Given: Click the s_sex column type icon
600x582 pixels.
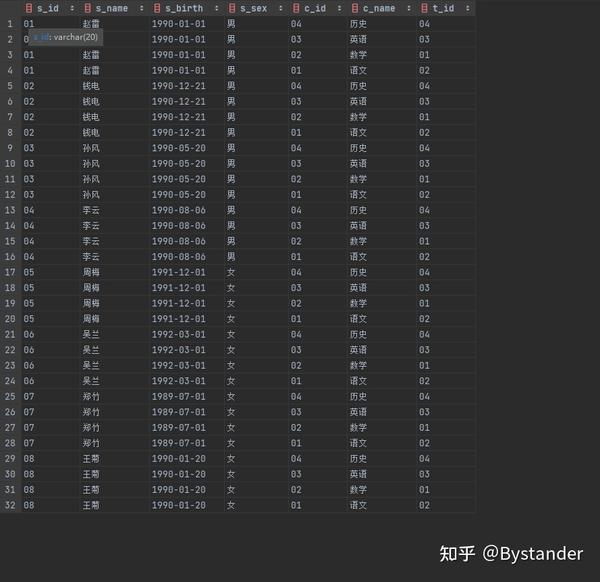Looking at the screenshot, I should click(x=232, y=8).
